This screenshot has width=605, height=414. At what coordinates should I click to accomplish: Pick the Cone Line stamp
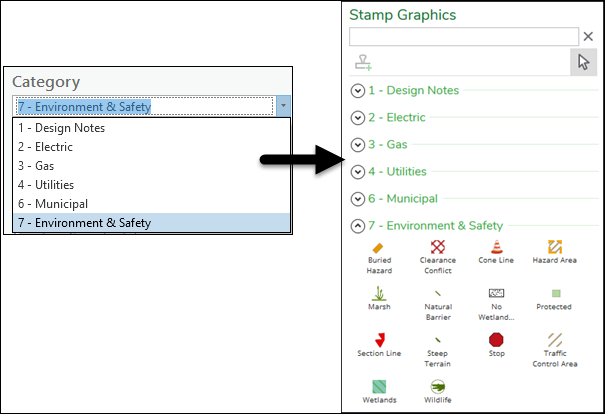coord(496,252)
